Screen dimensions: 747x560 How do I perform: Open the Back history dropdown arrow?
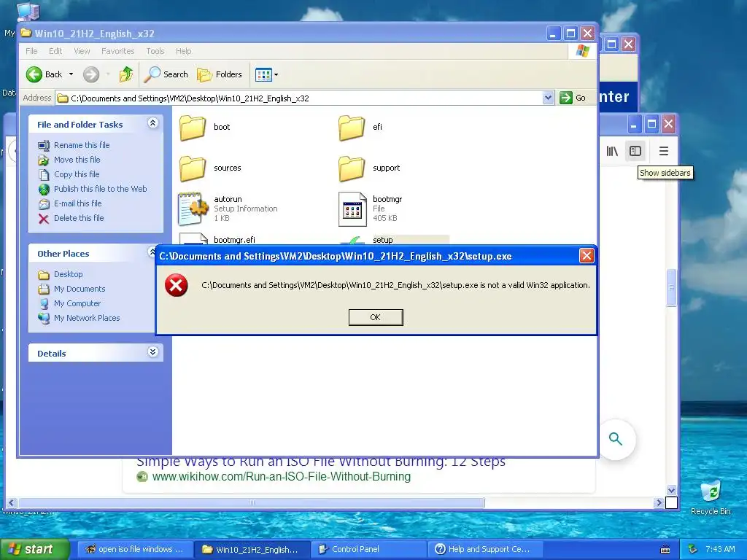pyautogui.click(x=71, y=74)
